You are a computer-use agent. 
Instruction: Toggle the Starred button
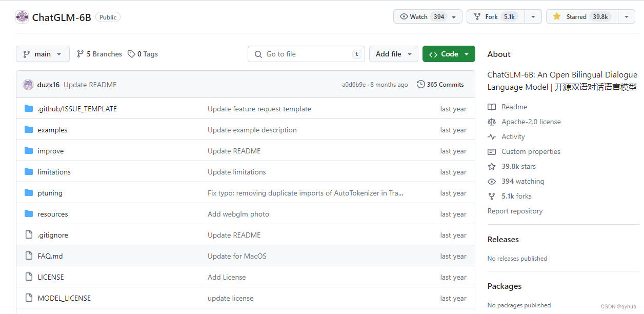pyautogui.click(x=582, y=16)
